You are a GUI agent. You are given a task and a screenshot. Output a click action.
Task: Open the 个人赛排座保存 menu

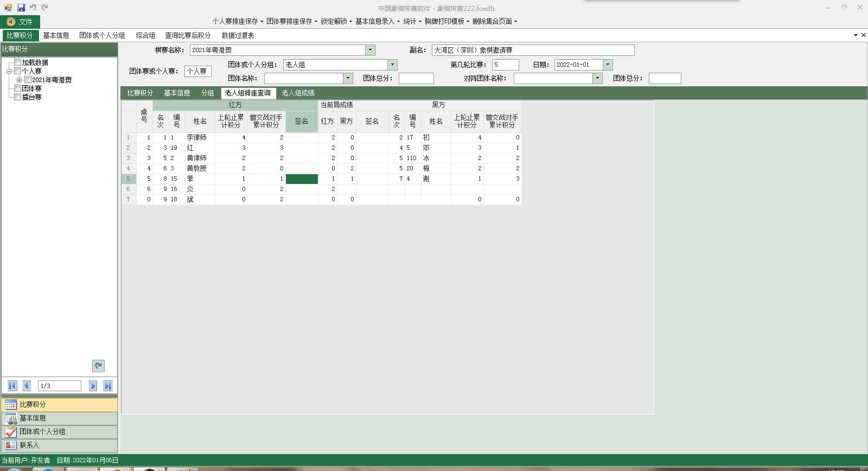(x=237, y=21)
